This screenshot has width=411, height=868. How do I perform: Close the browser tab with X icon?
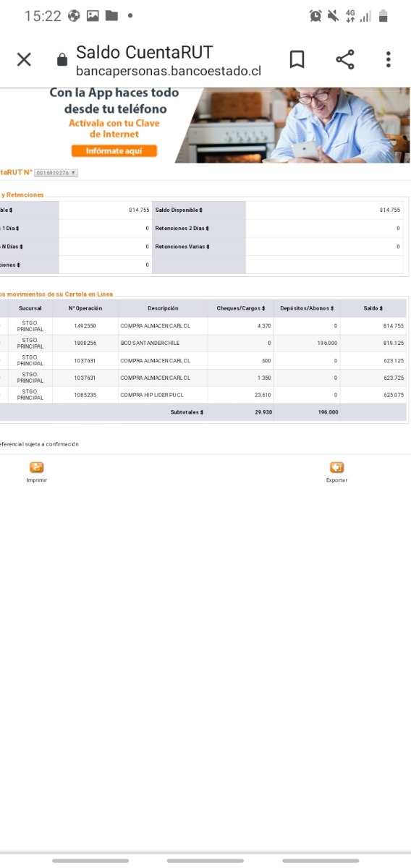point(24,60)
